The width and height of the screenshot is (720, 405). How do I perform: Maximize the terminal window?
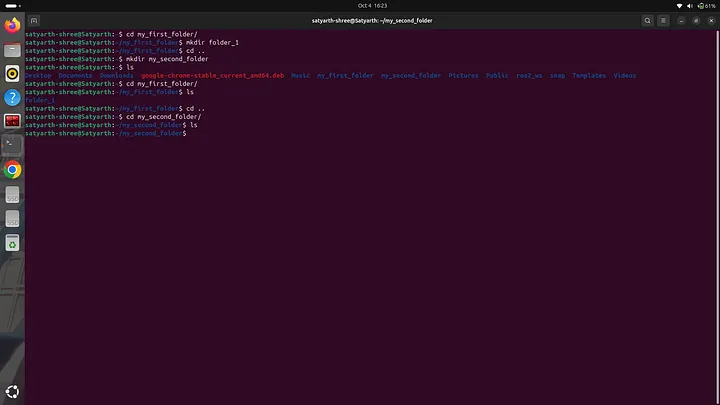tap(696, 21)
